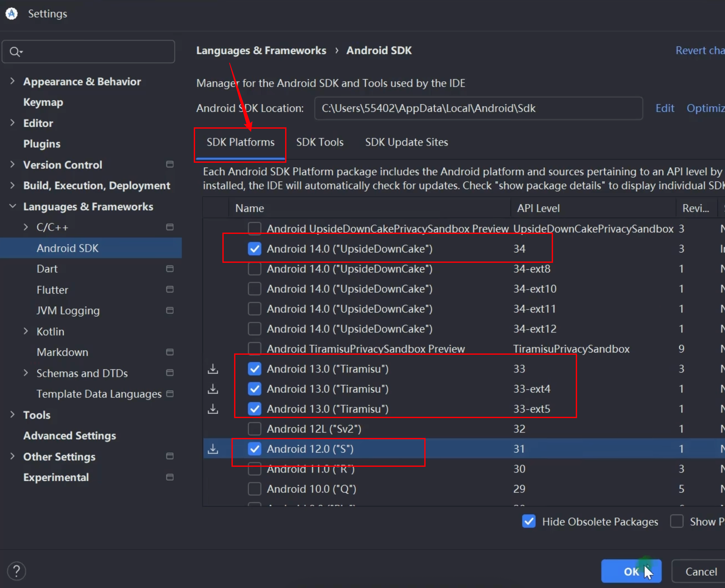Expand Schemas and DTDs node
The image size is (725, 588).
click(x=26, y=373)
